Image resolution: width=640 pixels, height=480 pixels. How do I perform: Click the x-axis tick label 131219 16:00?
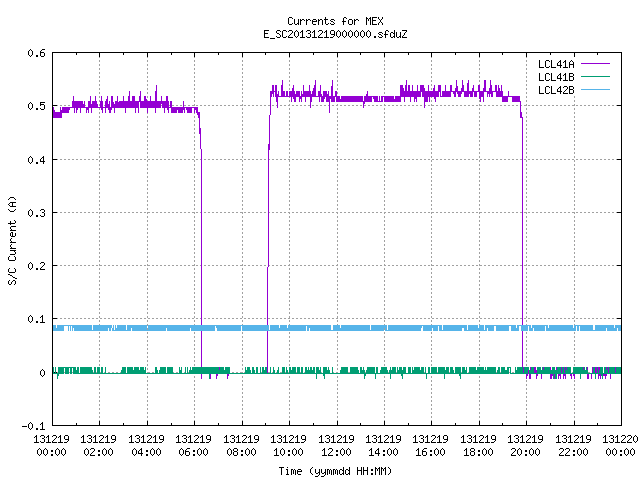point(431,446)
